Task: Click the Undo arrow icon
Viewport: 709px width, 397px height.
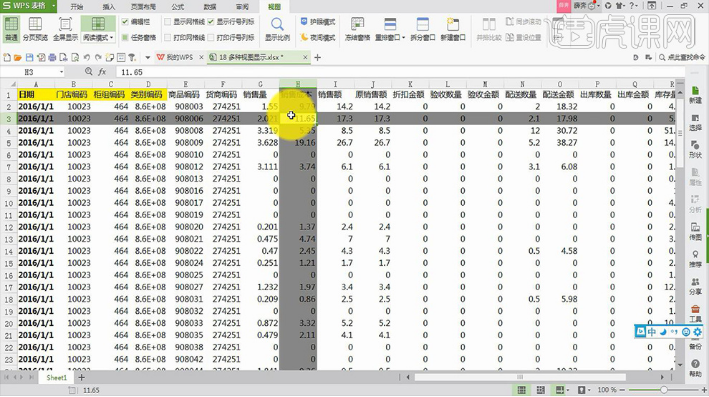Action: coord(86,57)
